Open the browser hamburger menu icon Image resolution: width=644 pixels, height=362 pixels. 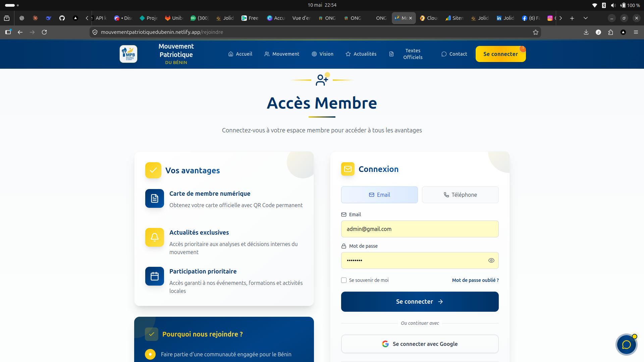[x=636, y=32]
